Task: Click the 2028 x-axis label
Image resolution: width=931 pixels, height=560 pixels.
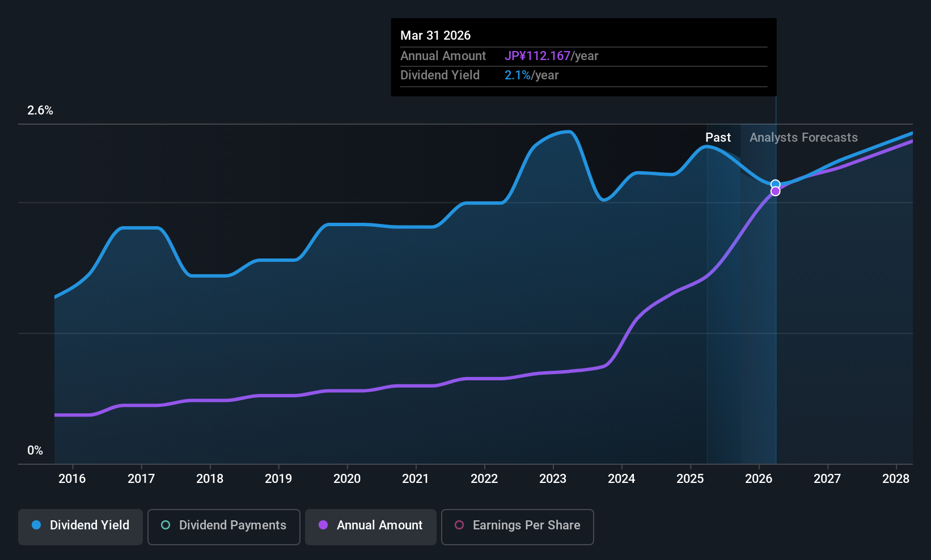Action: point(896,478)
